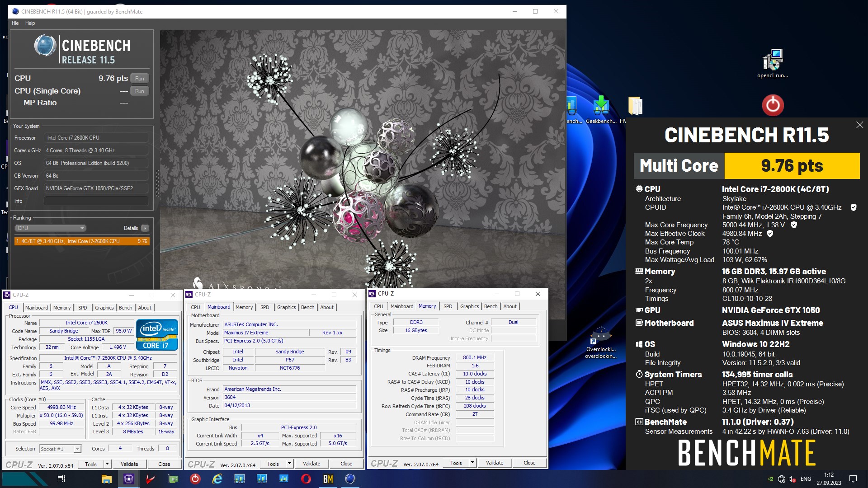Close the BenchMate result panel with X
Viewport: 868px width, 488px height.
[859, 125]
